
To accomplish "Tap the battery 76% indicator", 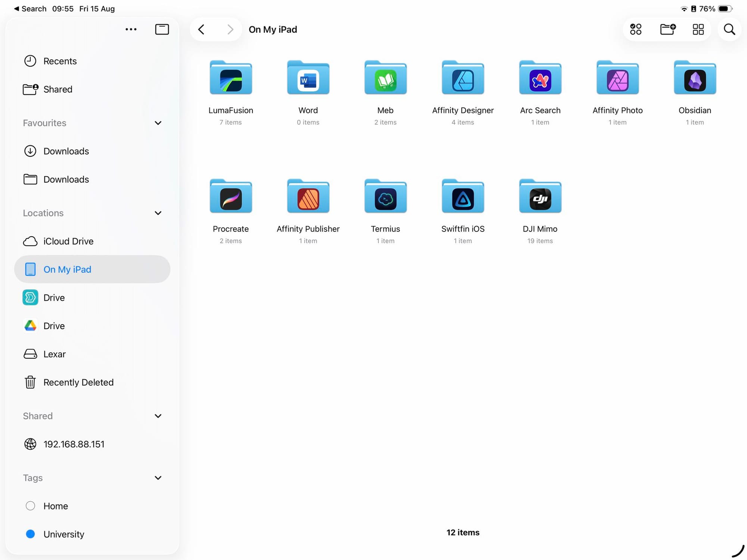I will pos(716,9).
